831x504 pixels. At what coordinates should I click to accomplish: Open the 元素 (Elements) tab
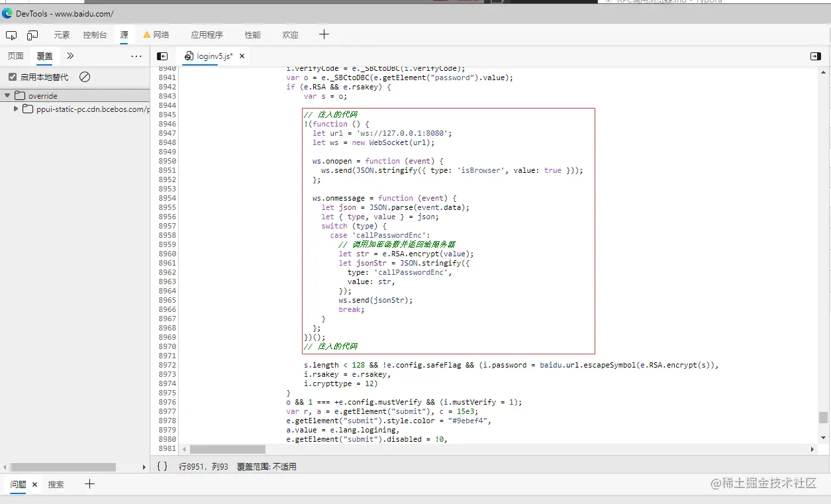pyautogui.click(x=62, y=35)
